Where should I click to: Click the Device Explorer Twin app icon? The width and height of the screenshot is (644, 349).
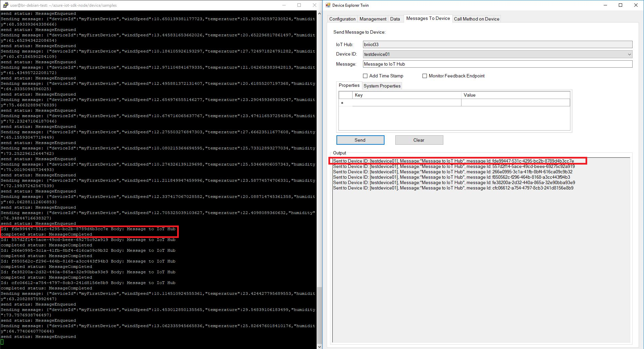[x=327, y=5]
